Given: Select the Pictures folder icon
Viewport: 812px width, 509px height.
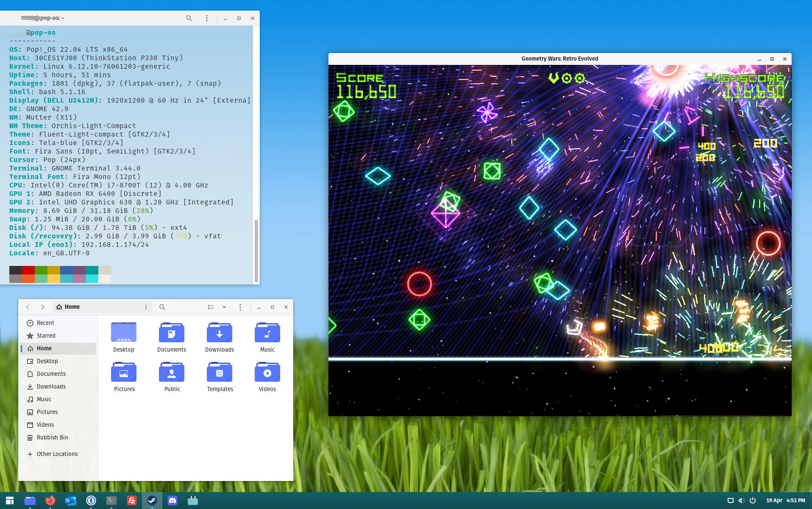Looking at the screenshot, I should [x=124, y=372].
